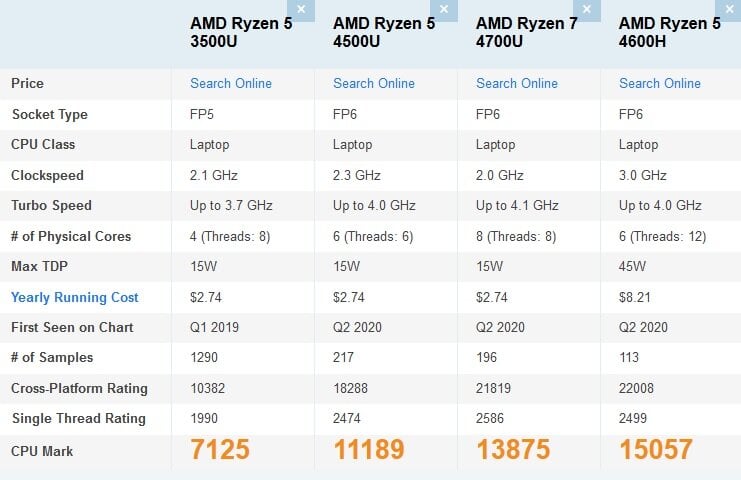This screenshot has height=480, width=741.
Task: Select the Single Thread Rating row label
Action: [x=78, y=419]
